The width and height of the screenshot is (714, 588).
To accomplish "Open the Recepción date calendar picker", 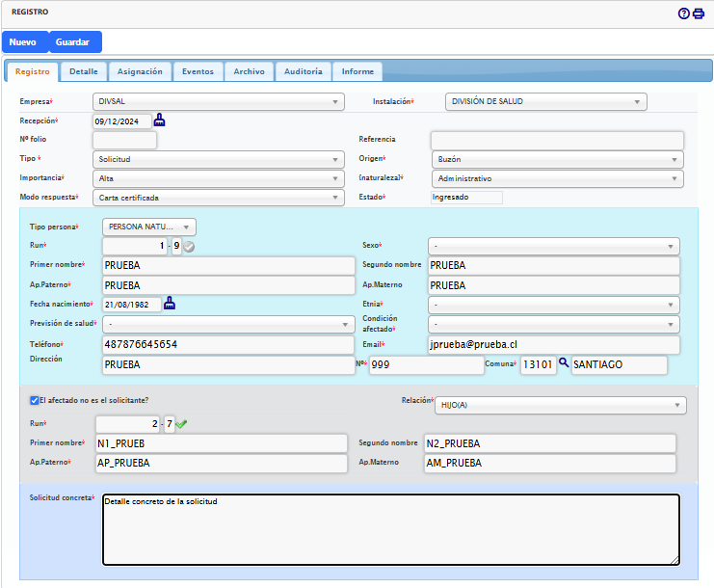I will click(159, 120).
